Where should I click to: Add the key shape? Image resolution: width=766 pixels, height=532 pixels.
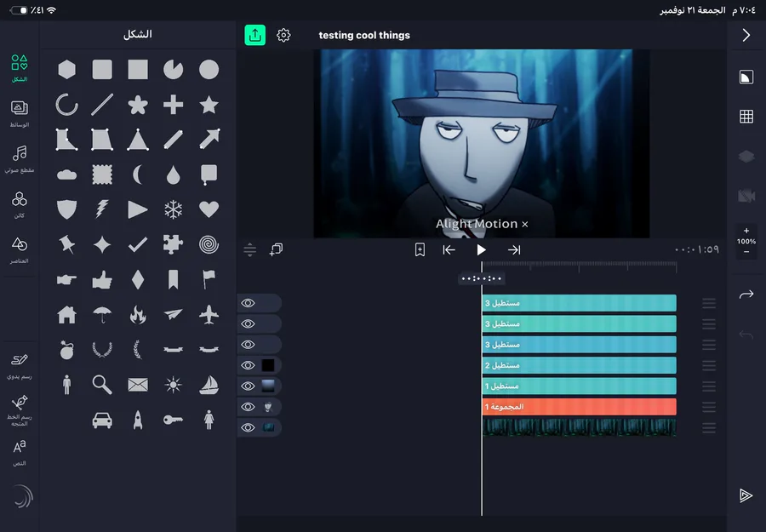[x=174, y=420]
